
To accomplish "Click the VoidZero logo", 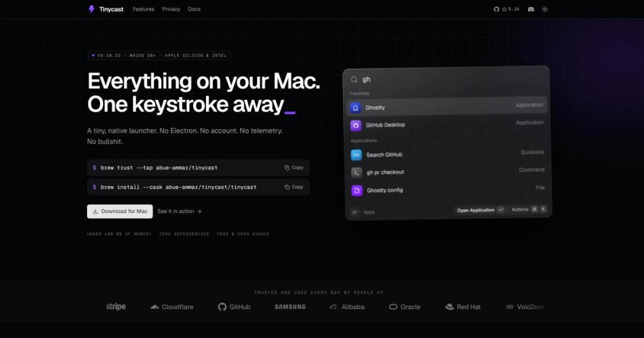I will click(x=524, y=307).
